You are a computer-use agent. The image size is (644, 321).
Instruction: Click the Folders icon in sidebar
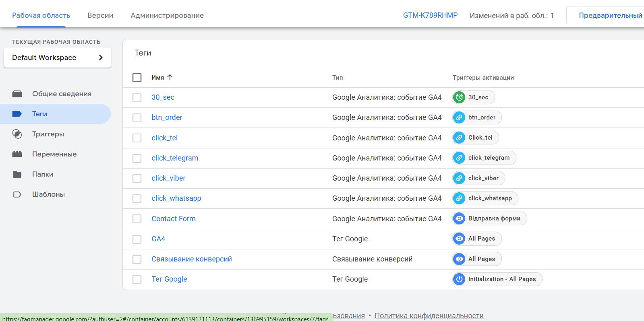pyautogui.click(x=17, y=174)
